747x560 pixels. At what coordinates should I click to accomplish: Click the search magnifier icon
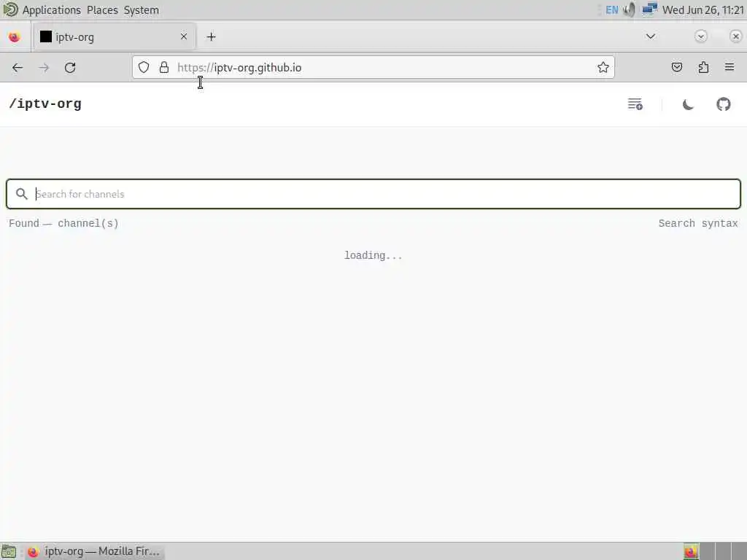[21, 194]
